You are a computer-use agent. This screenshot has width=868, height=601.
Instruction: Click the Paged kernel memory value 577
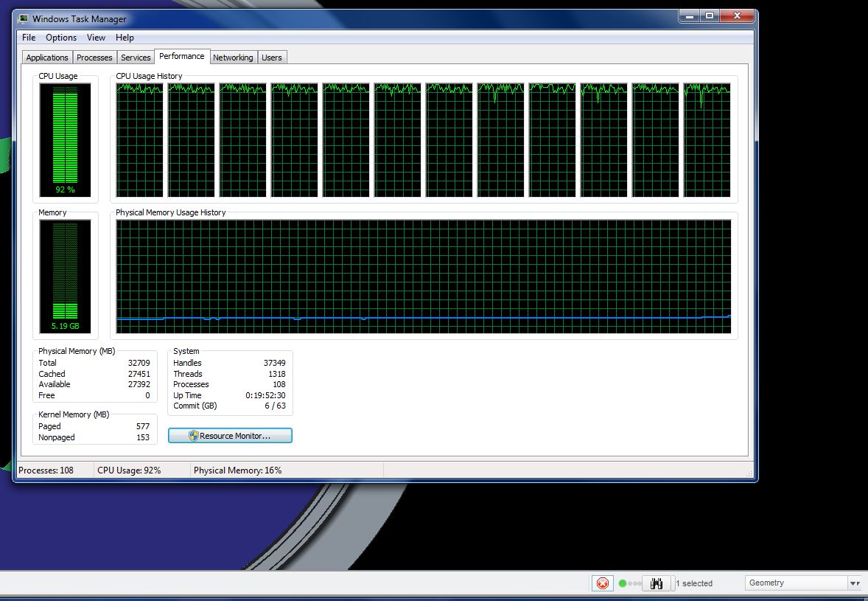pos(143,426)
